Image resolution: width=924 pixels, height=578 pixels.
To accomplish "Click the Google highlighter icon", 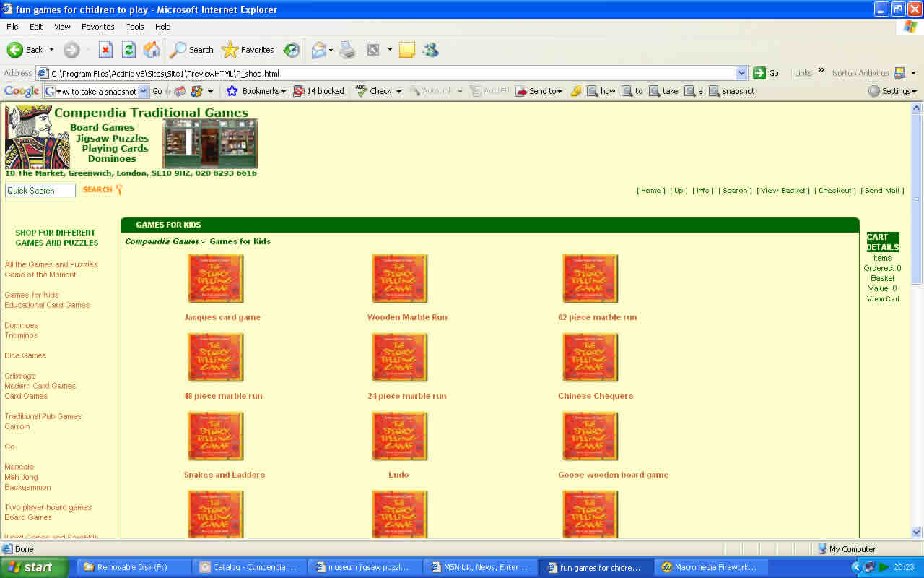I will click(x=575, y=91).
